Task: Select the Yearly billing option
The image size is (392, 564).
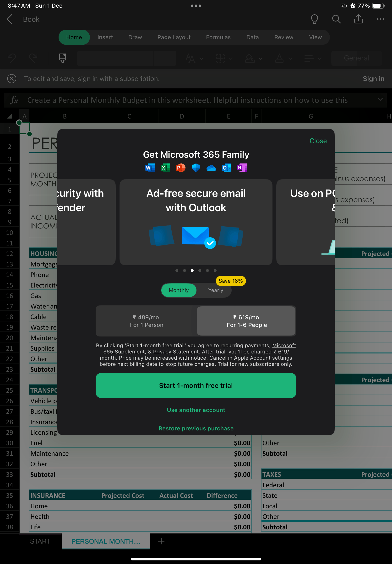Action: point(216,290)
